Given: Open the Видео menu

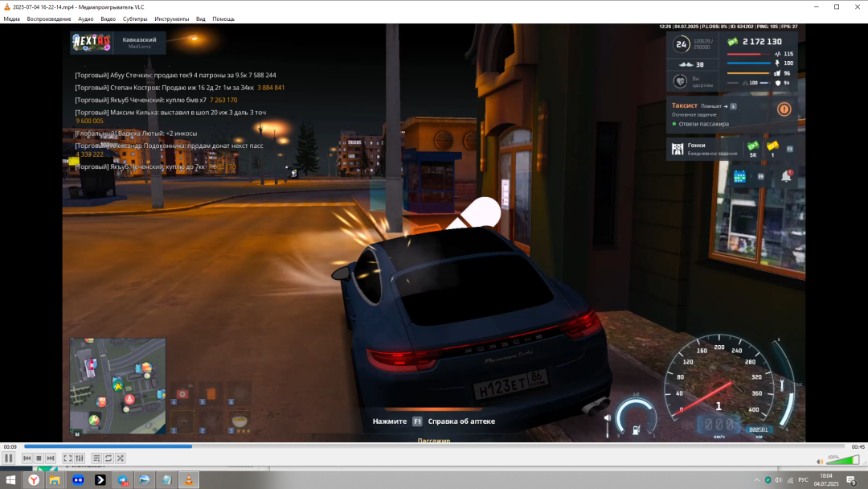Looking at the screenshot, I should 108,18.
